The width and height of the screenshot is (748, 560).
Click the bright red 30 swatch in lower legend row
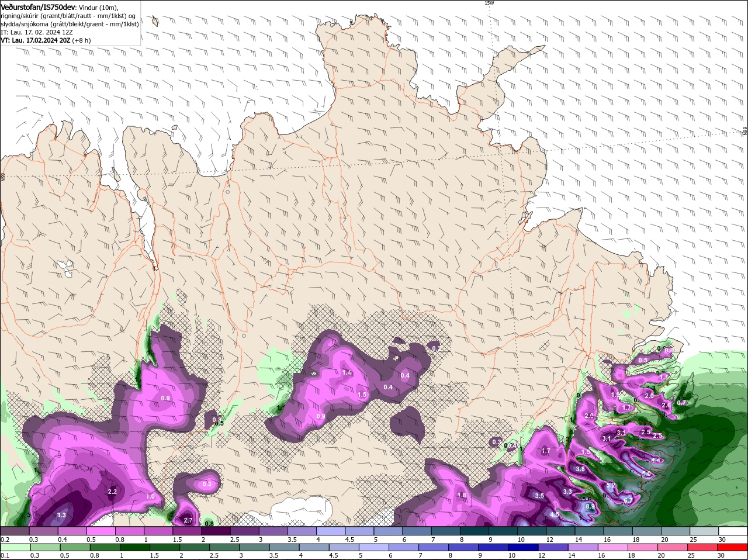733,547
